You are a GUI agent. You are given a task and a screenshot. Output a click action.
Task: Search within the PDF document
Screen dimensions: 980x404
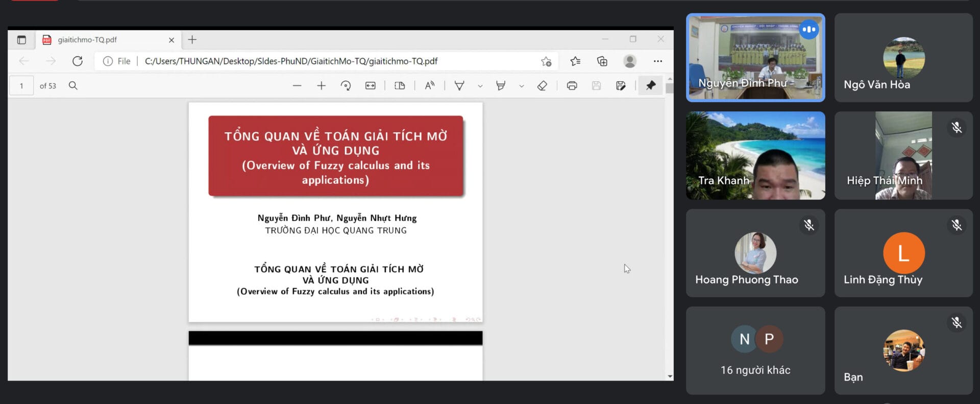[73, 86]
